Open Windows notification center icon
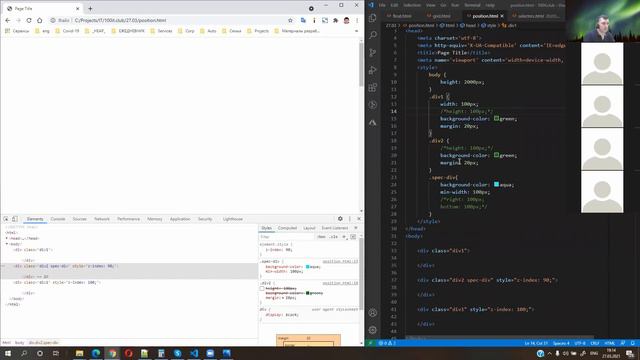Image resolution: width=640 pixels, height=360 pixels. [x=631, y=353]
